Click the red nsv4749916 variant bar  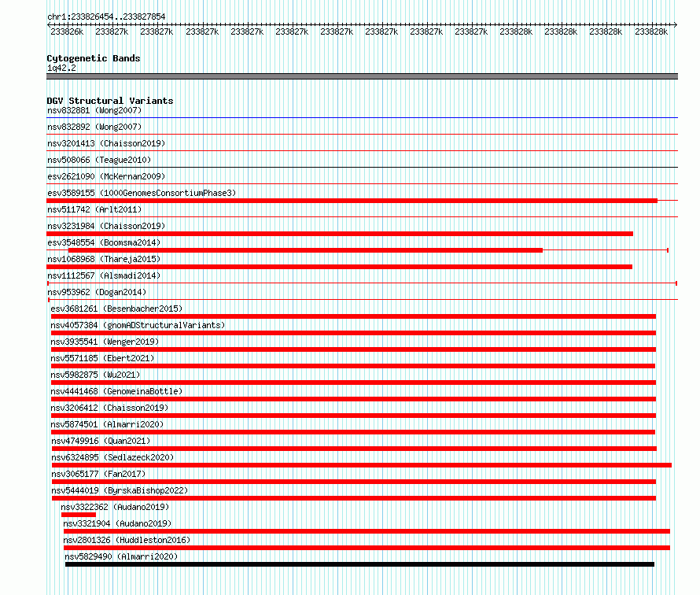tap(354, 449)
